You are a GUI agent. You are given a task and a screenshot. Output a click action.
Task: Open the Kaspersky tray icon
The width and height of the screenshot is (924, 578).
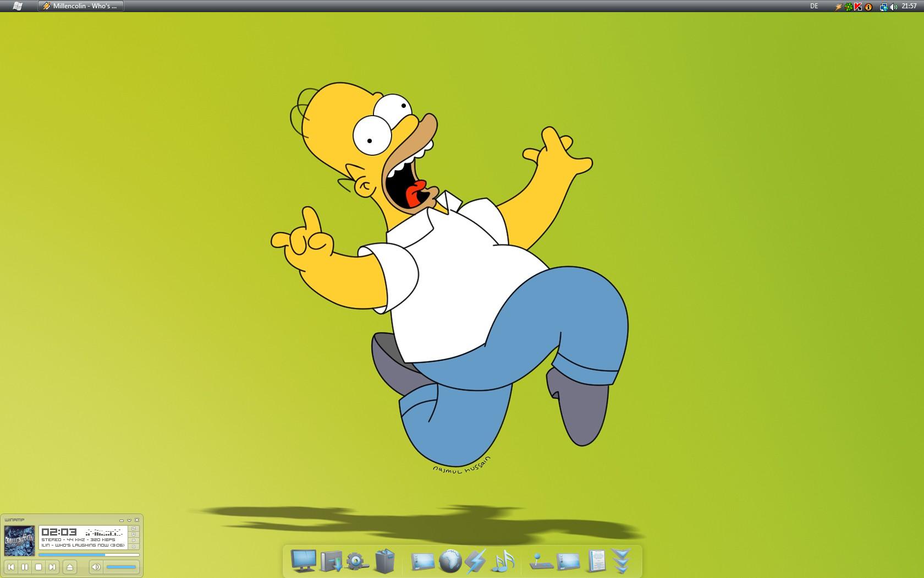coord(858,7)
